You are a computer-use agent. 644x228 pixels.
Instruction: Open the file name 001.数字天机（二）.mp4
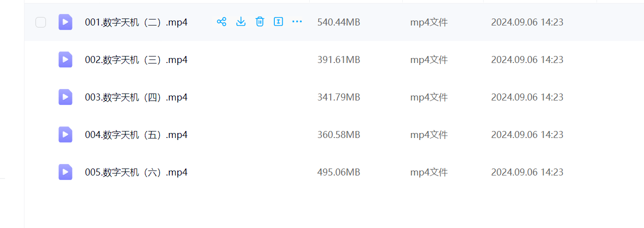(136, 22)
